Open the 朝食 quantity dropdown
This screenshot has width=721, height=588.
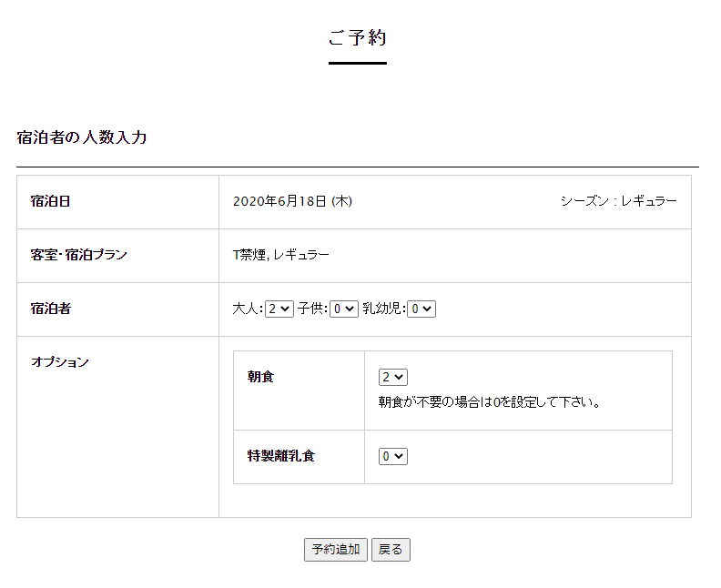(x=393, y=377)
